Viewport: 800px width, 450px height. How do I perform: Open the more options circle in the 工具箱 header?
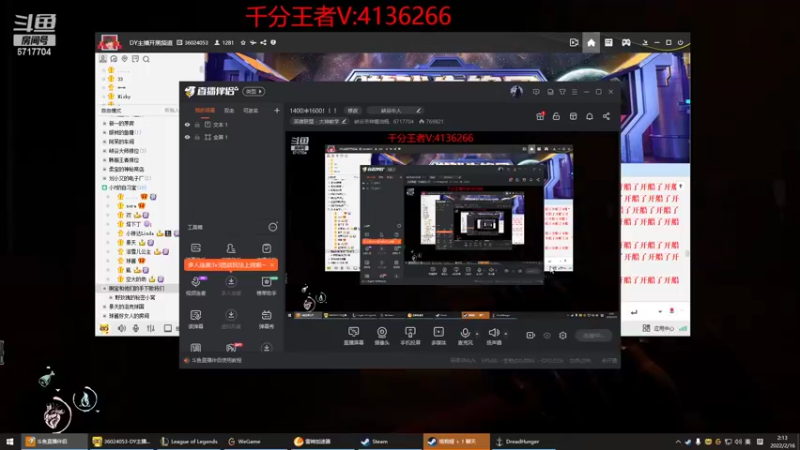tap(273, 227)
